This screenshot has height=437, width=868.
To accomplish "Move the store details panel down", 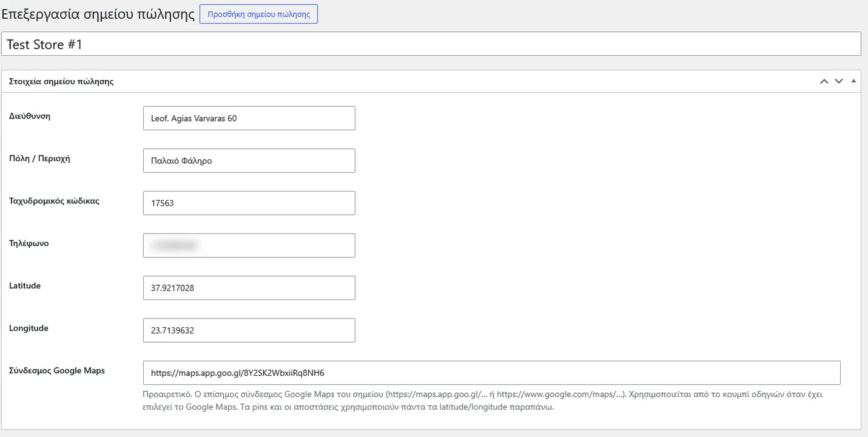I will coord(839,81).
